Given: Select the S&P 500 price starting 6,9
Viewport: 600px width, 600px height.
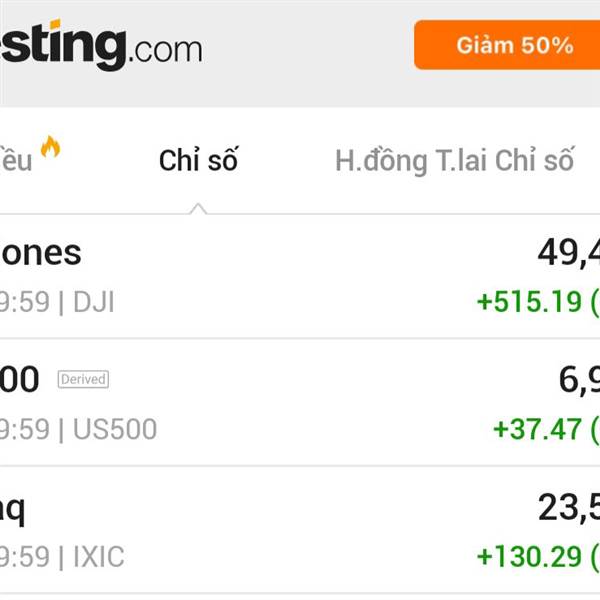Looking at the screenshot, I should coord(578,380).
